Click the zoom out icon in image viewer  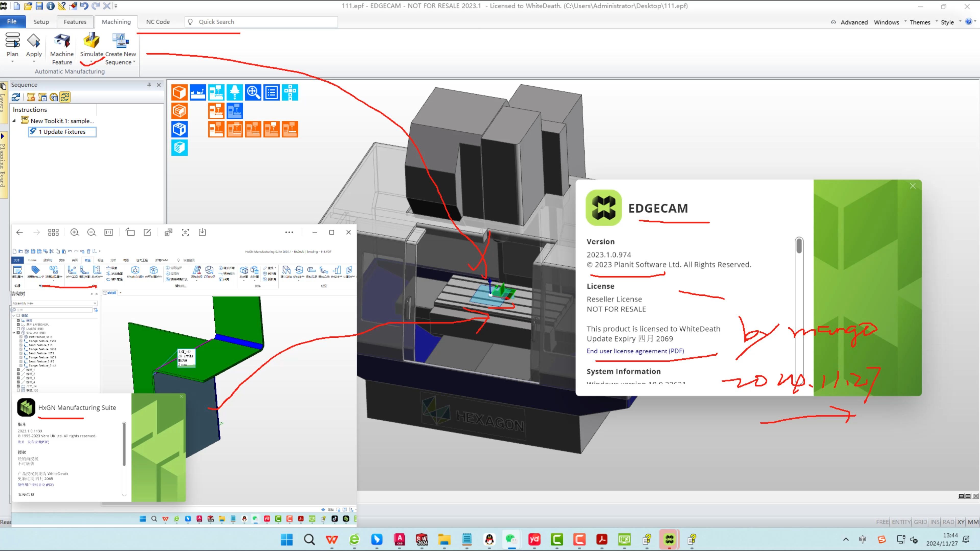tap(91, 232)
